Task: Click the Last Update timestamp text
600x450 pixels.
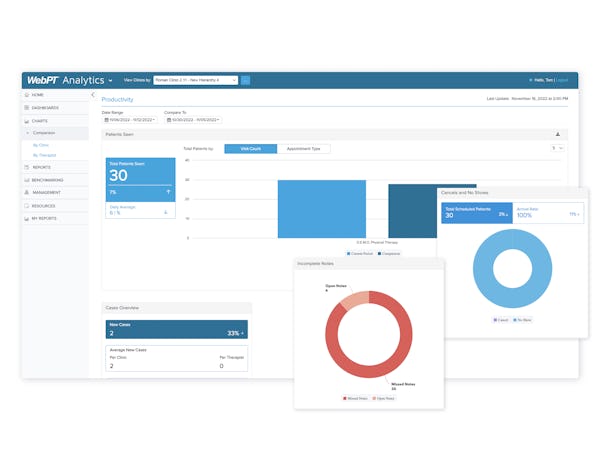Action: [x=527, y=98]
